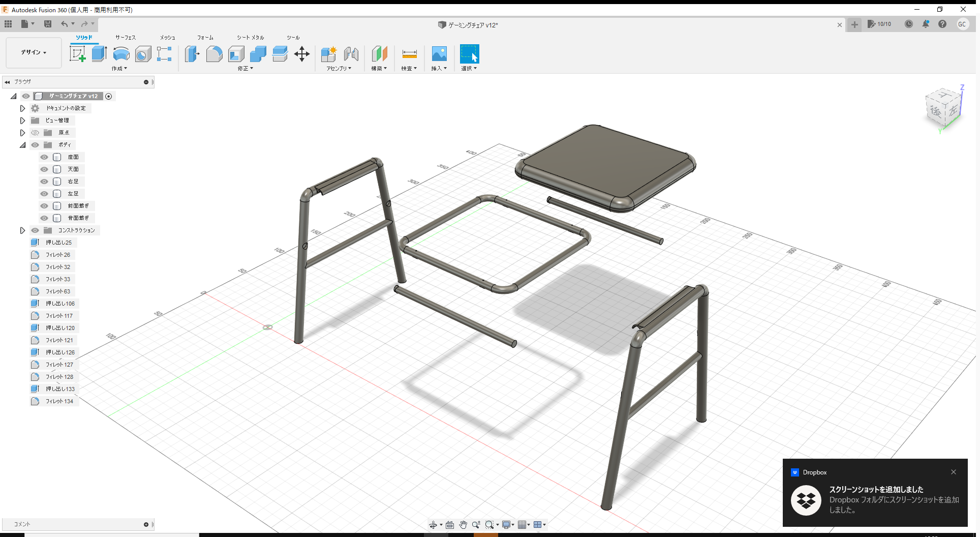Click the Move/Copy tool icon

pyautogui.click(x=302, y=53)
